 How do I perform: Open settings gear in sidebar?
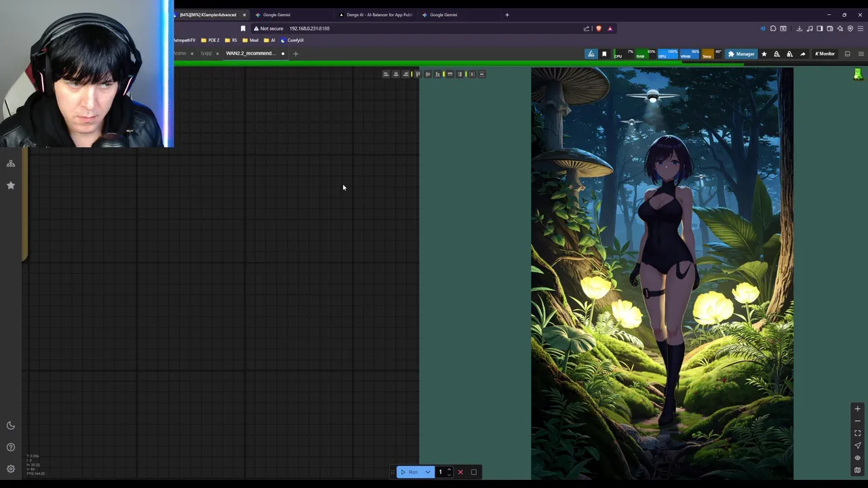pos(11,469)
